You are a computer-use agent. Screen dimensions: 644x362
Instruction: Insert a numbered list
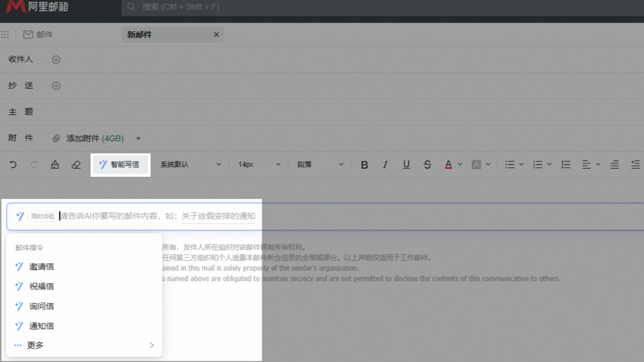[537, 164]
